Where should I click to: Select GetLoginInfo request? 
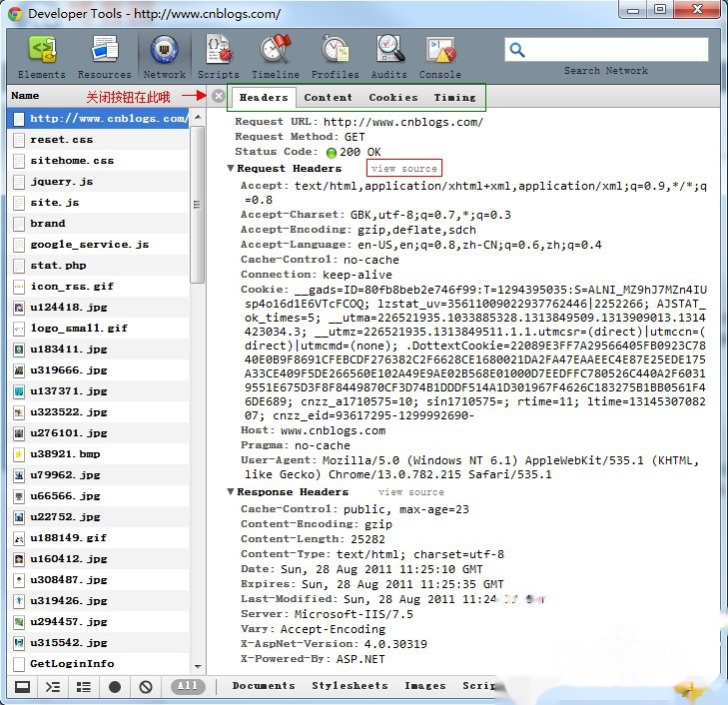[x=99, y=664]
